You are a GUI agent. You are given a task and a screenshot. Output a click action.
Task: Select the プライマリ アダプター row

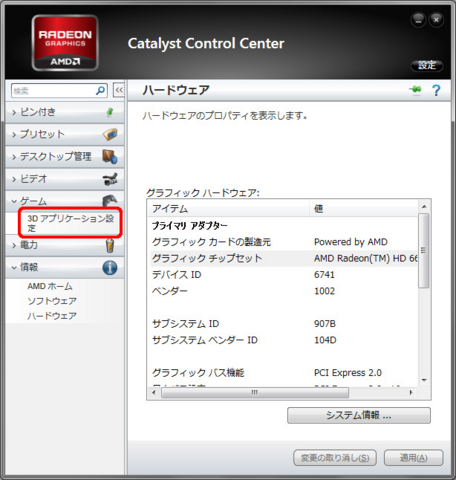(283, 226)
